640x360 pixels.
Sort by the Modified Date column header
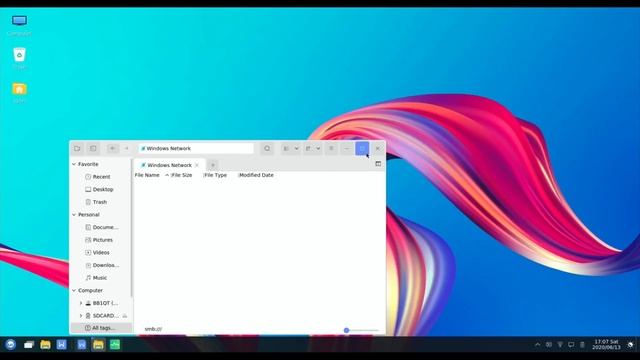[x=256, y=175]
